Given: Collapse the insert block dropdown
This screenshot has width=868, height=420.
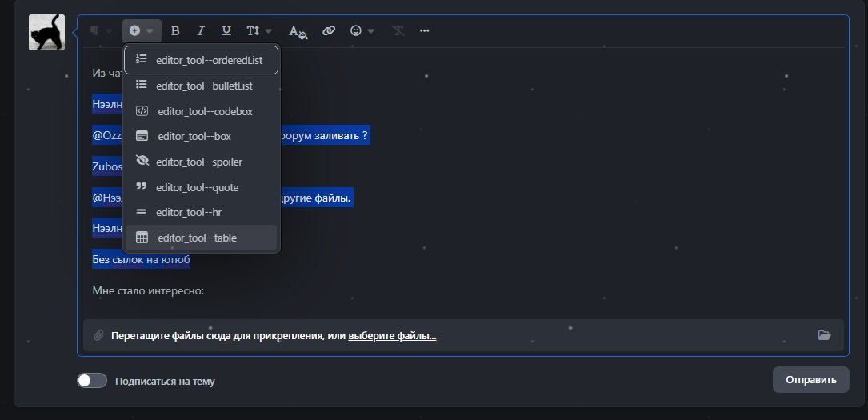Looking at the screenshot, I should pos(142,30).
